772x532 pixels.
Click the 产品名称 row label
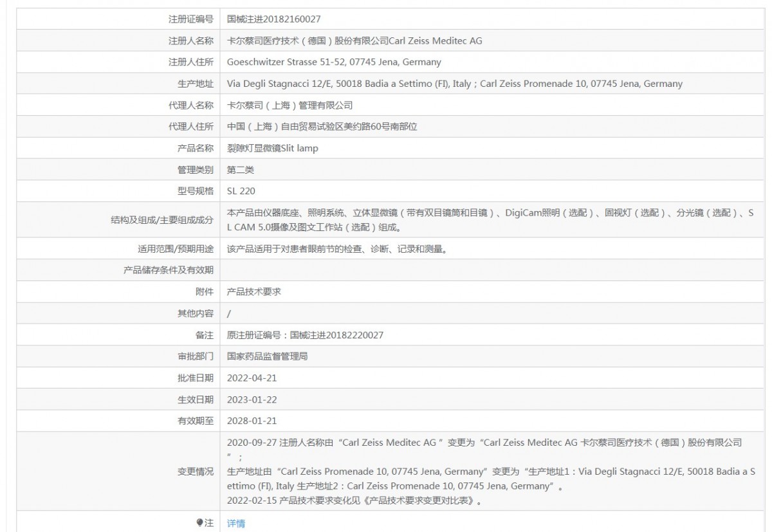[x=196, y=148]
